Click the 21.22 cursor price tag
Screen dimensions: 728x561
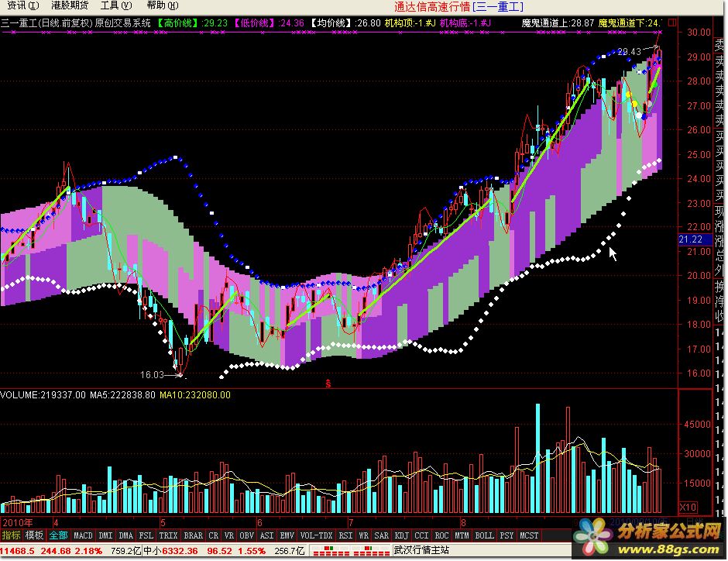[695, 239]
